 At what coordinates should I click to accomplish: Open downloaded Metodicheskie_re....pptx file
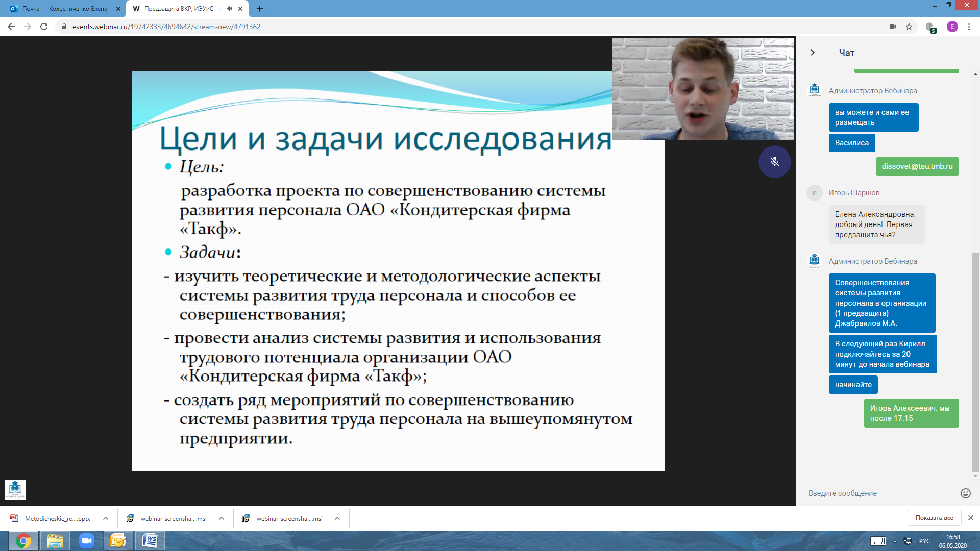[x=50, y=518]
